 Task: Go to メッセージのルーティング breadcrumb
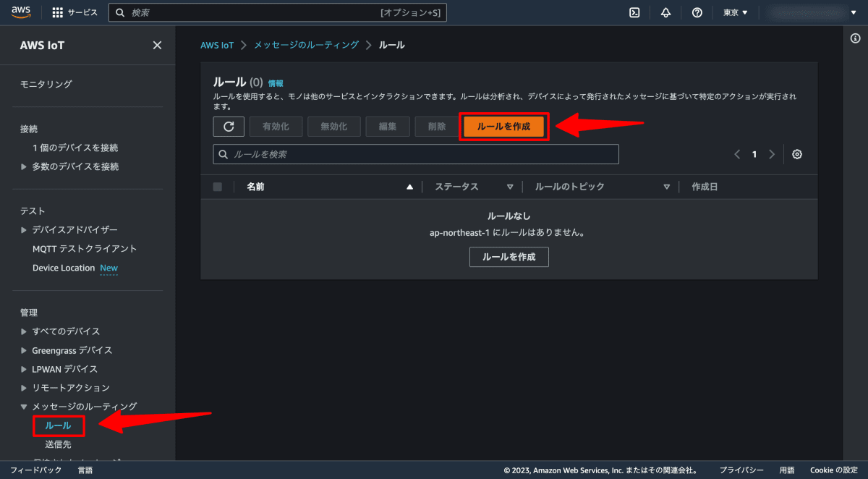(306, 45)
